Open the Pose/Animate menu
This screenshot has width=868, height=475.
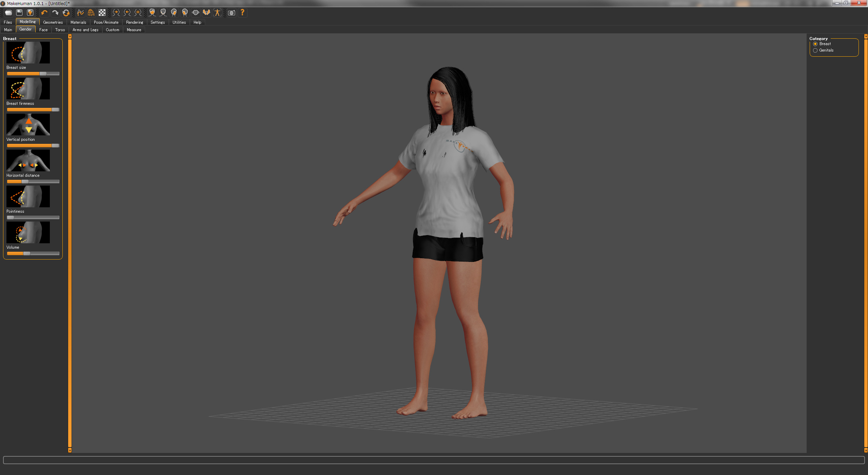click(x=105, y=22)
